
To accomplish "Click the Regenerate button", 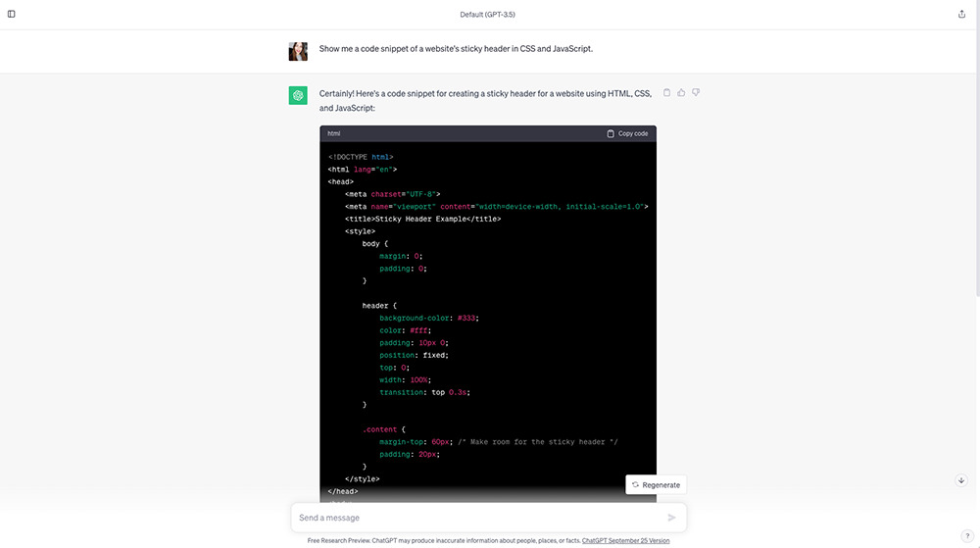I will pos(656,485).
